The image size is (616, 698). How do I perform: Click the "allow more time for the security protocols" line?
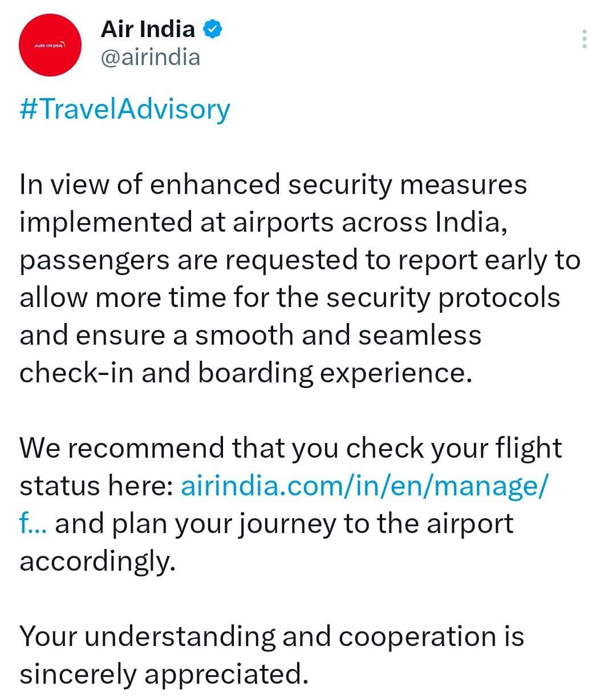pyautogui.click(x=290, y=297)
